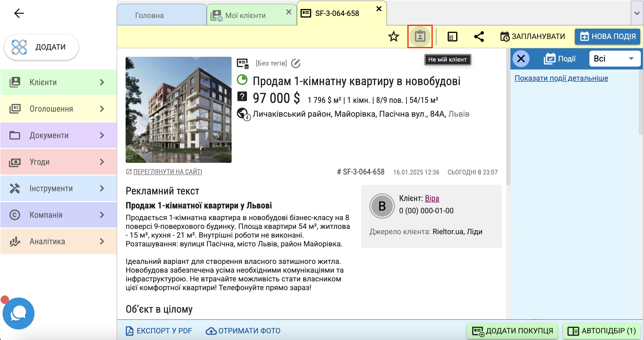This screenshot has height=340, width=644.
Task: Open 'ПЕРЕГЛЯНУТИ НА САЙТІ' link
Action: click(x=167, y=172)
